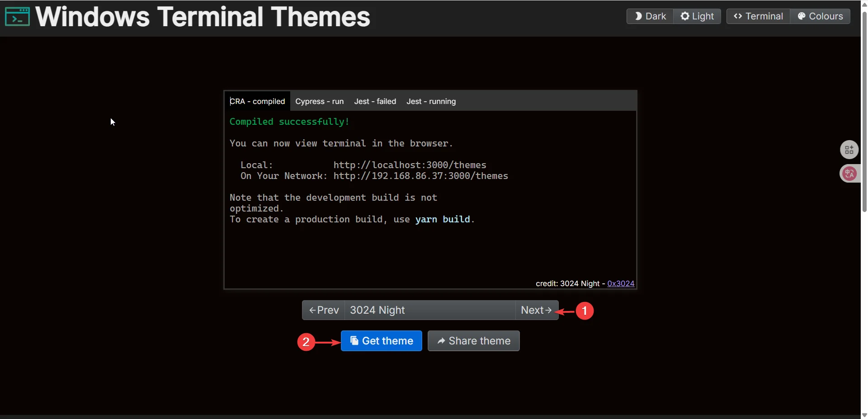Image resolution: width=868 pixels, height=419 pixels.
Task: Open the 3024 Night theme selector
Action: [429, 310]
